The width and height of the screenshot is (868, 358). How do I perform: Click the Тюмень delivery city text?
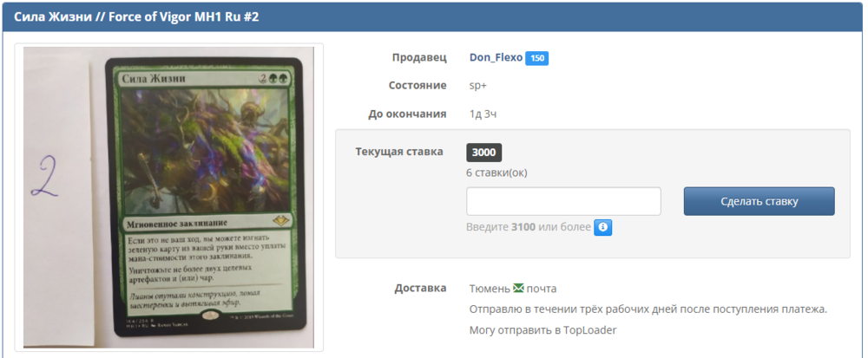click(490, 289)
